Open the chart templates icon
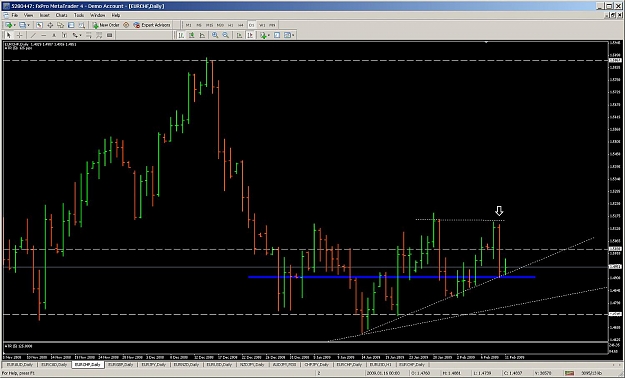This screenshot has height=378, width=625. (287, 35)
